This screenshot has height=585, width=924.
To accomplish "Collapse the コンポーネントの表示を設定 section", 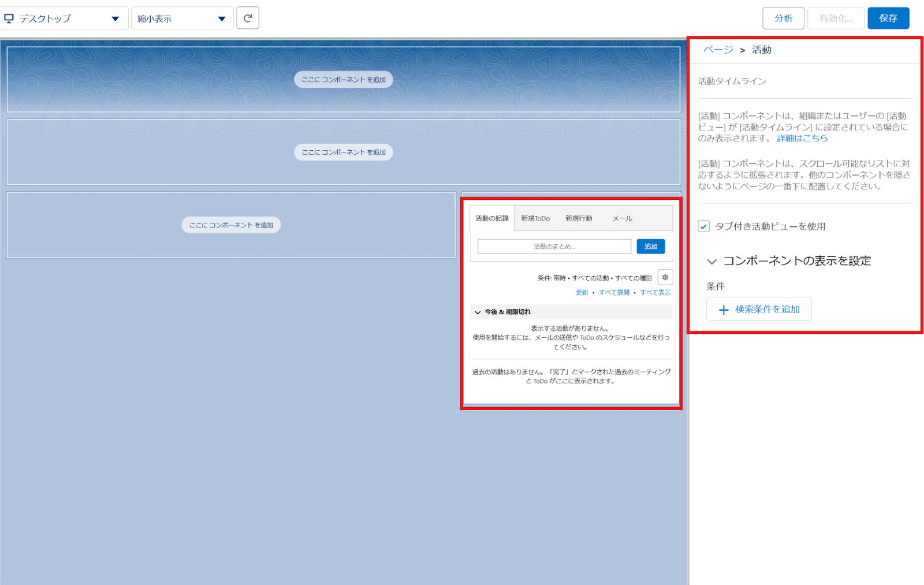I will pos(713,261).
